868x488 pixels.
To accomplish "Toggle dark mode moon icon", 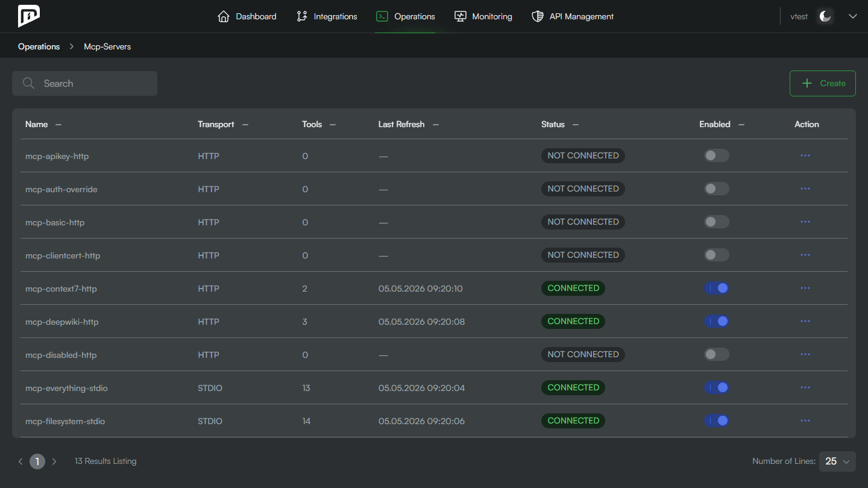I will point(825,16).
